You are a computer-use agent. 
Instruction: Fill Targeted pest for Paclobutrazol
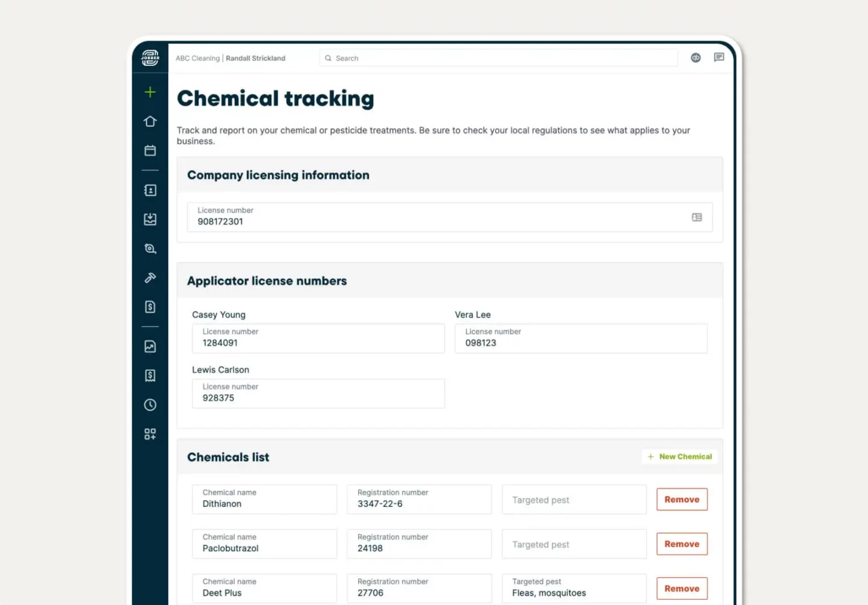pyautogui.click(x=574, y=544)
